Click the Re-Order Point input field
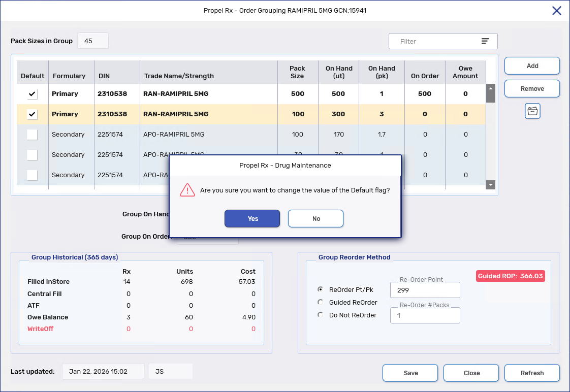570x392 pixels. (425, 290)
